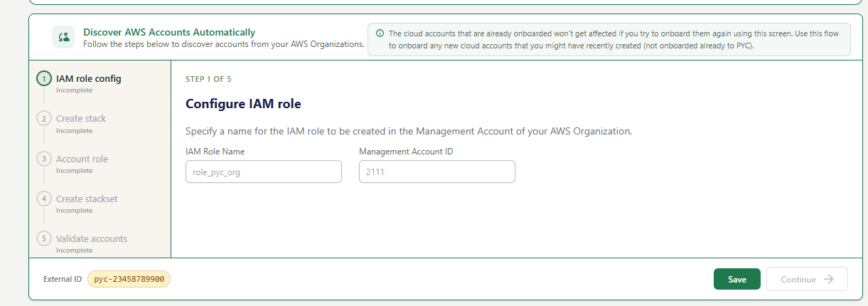Focus the Management Account ID field

[x=437, y=172]
